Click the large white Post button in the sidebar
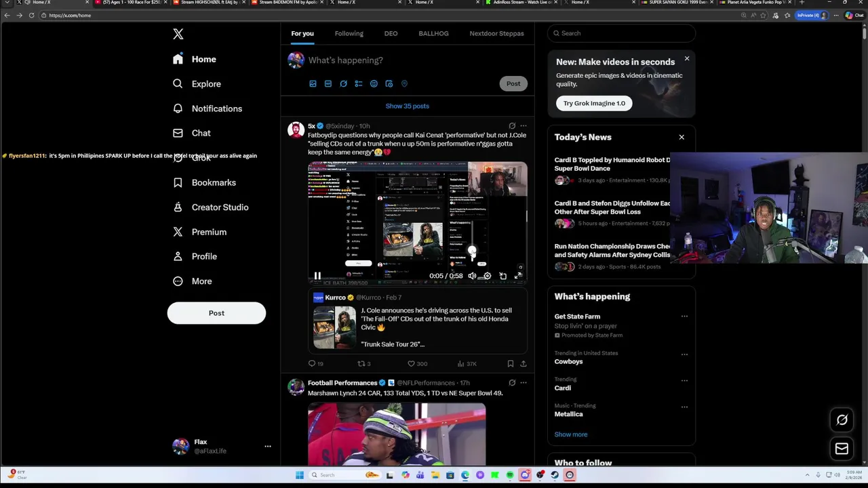The image size is (868, 488). click(x=216, y=313)
